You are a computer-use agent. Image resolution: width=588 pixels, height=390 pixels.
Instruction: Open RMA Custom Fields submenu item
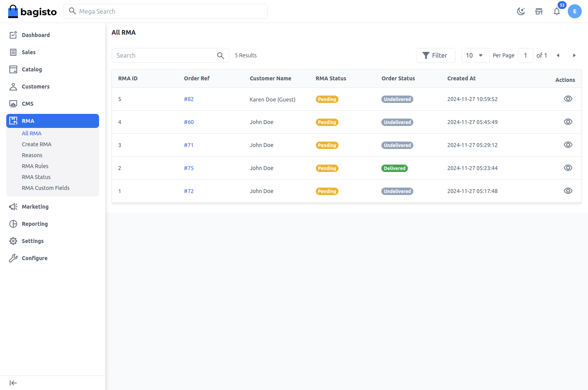tap(46, 188)
